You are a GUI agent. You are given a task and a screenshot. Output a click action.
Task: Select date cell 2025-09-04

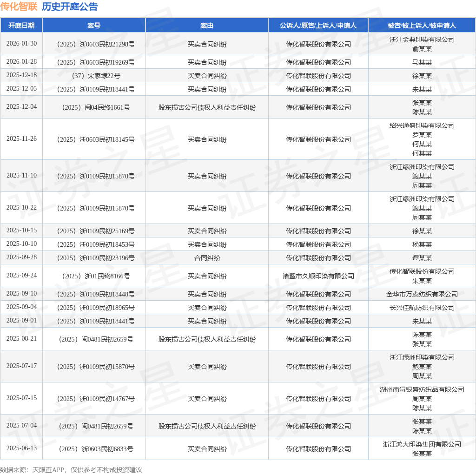[21, 307]
